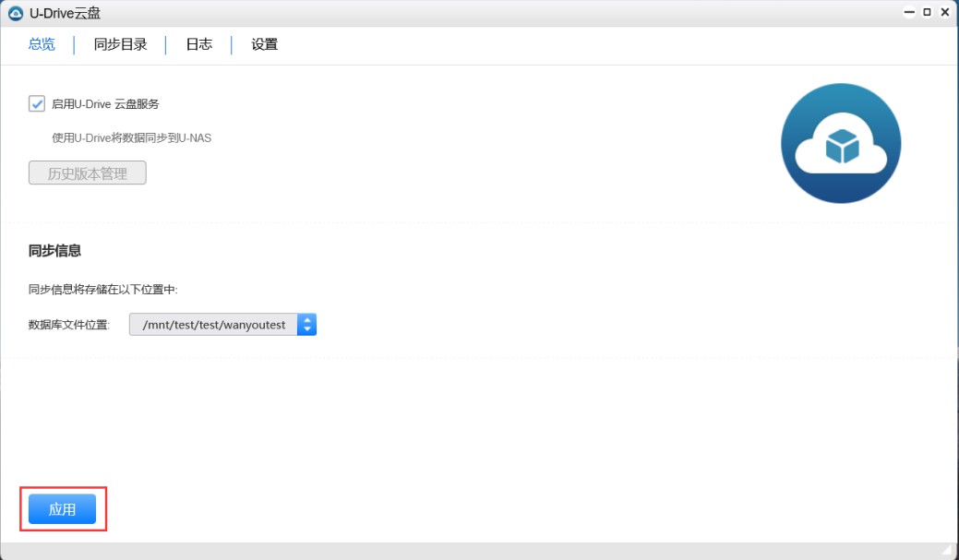The image size is (959, 560).
Task: Click the U-Drive云盘 title bar text
Action: tap(65, 13)
